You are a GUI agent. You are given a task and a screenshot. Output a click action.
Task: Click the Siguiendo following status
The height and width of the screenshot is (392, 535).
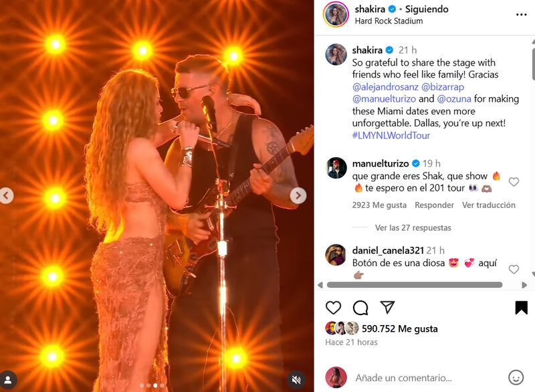427,9
